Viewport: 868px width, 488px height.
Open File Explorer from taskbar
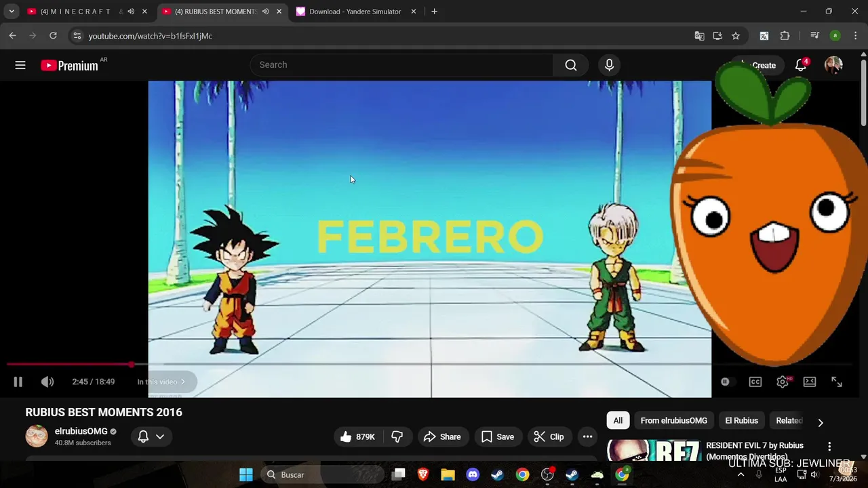448,474
